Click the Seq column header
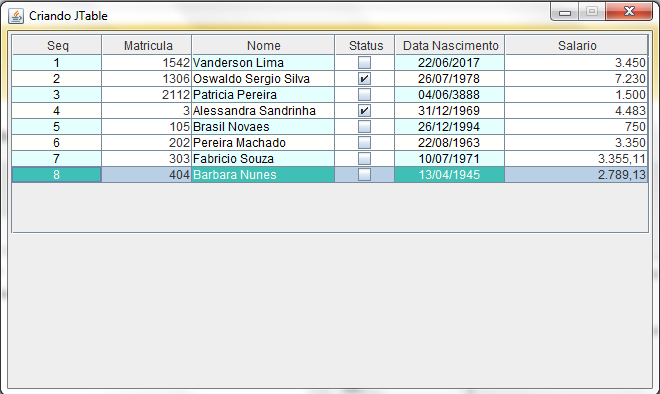This screenshot has height=394, width=660. (x=57, y=45)
